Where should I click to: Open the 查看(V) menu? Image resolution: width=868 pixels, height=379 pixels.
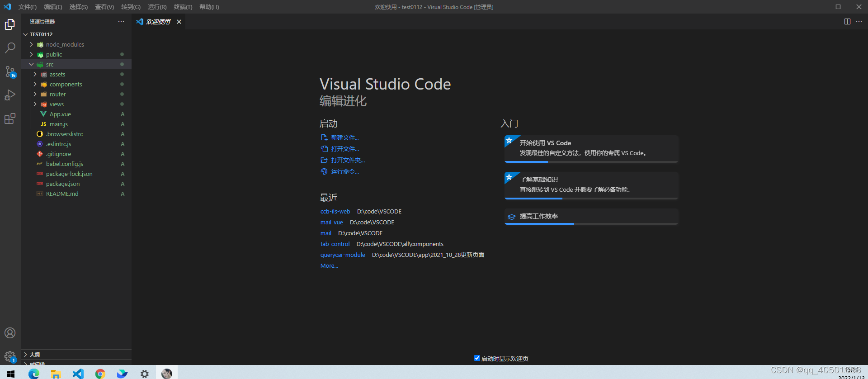click(x=104, y=7)
